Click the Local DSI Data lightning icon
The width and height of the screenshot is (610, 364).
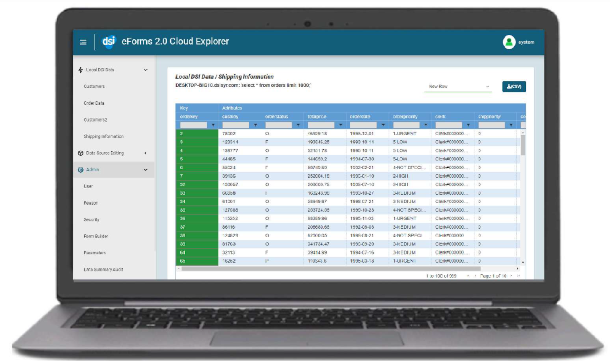coord(80,70)
